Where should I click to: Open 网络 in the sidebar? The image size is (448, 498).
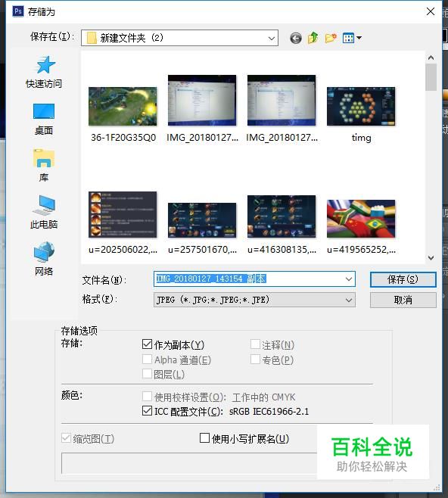[x=44, y=259]
